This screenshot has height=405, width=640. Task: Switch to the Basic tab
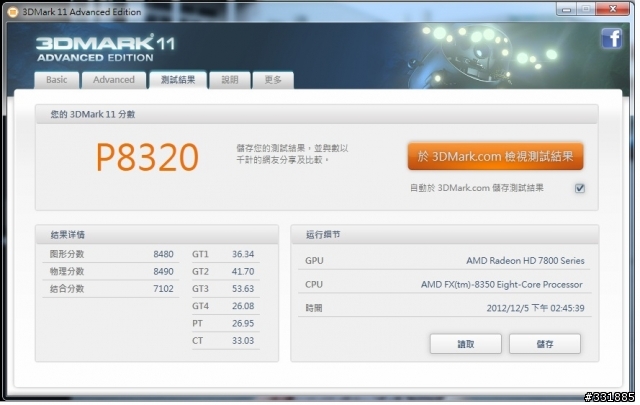coord(56,80)
